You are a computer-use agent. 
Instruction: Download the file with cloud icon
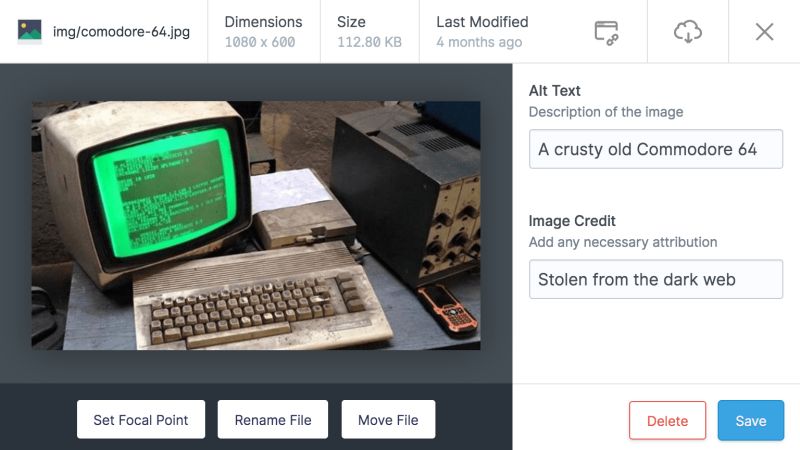click(x=688, y=32)
